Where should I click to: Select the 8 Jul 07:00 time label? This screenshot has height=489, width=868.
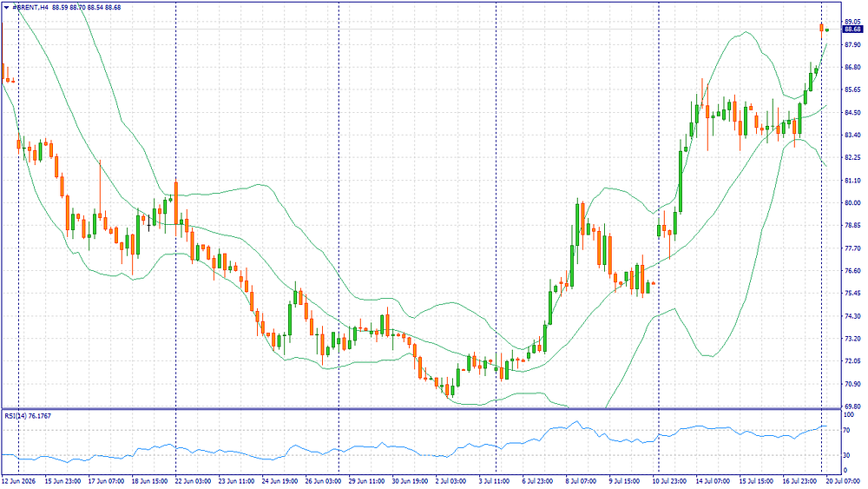point(581,481)
